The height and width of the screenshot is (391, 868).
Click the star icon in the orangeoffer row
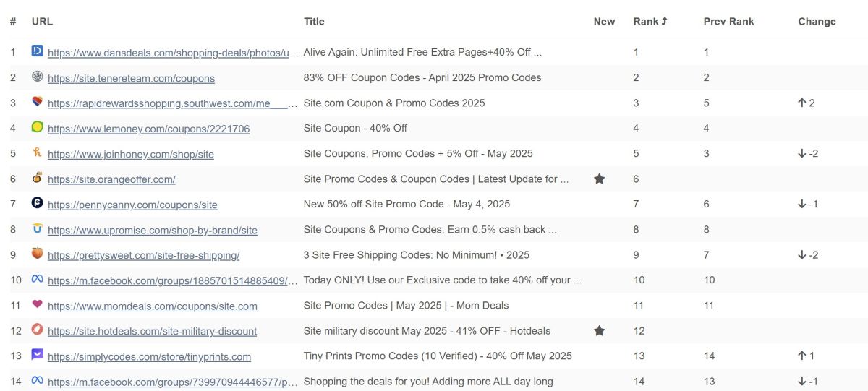[599, 179]
